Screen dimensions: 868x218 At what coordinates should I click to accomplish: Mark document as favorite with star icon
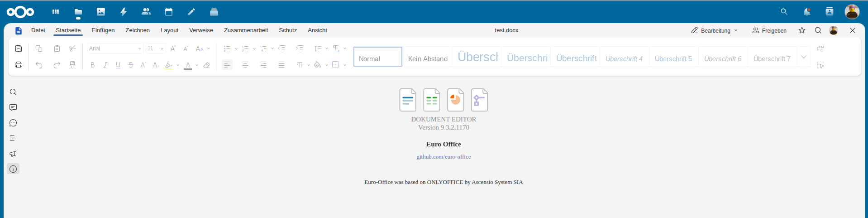[x=802, y=30]
